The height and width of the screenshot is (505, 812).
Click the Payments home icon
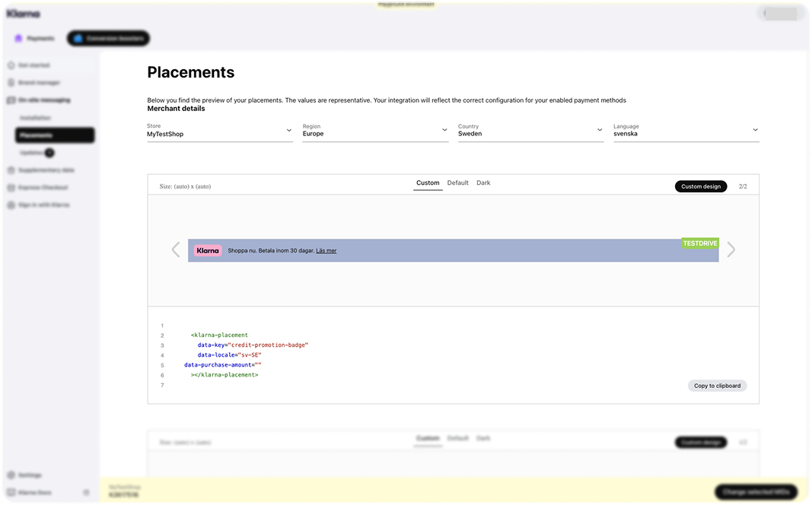tap(19, 38)
